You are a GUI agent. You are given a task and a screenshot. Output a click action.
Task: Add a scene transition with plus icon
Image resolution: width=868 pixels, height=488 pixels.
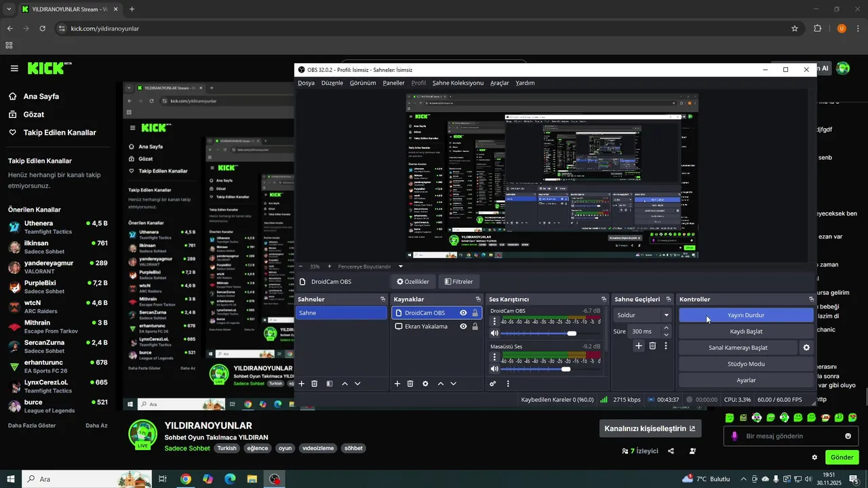click(639, 346)
